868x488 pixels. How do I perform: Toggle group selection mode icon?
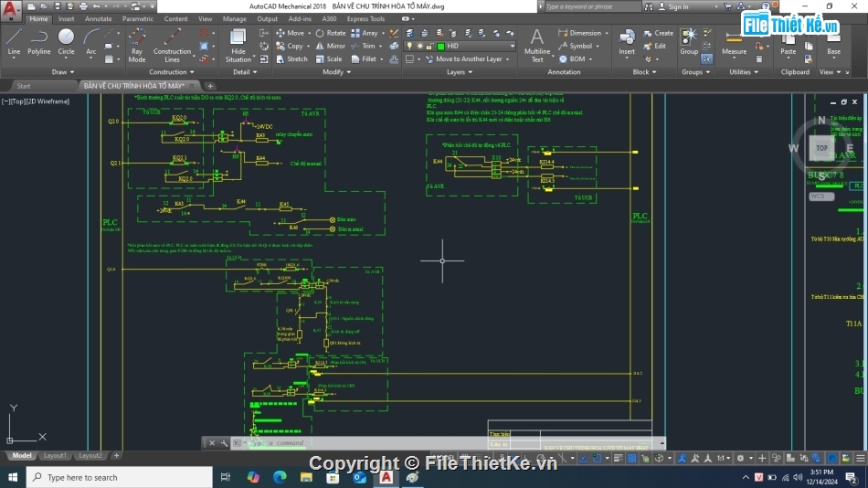pyautogui.click(x=707, y=58)
